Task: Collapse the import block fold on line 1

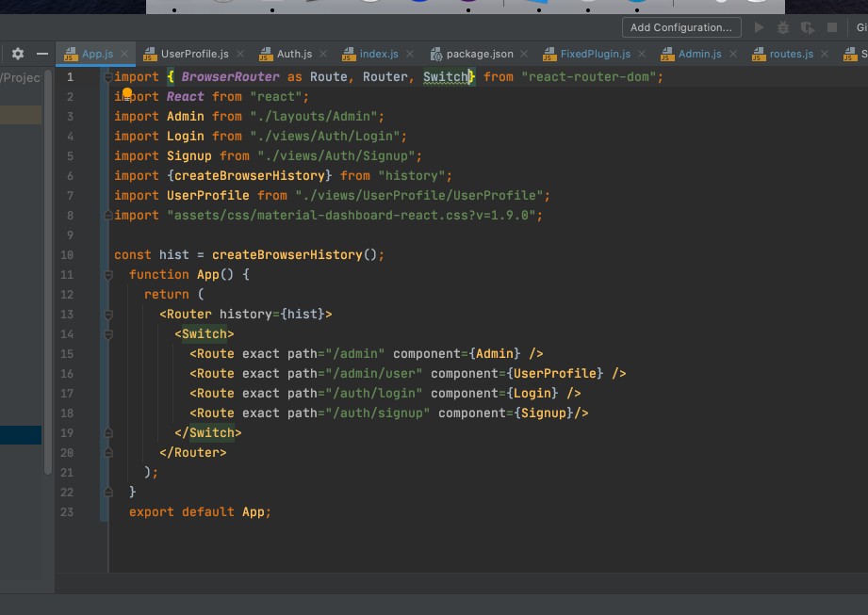Action: click(x=108, y=77)
